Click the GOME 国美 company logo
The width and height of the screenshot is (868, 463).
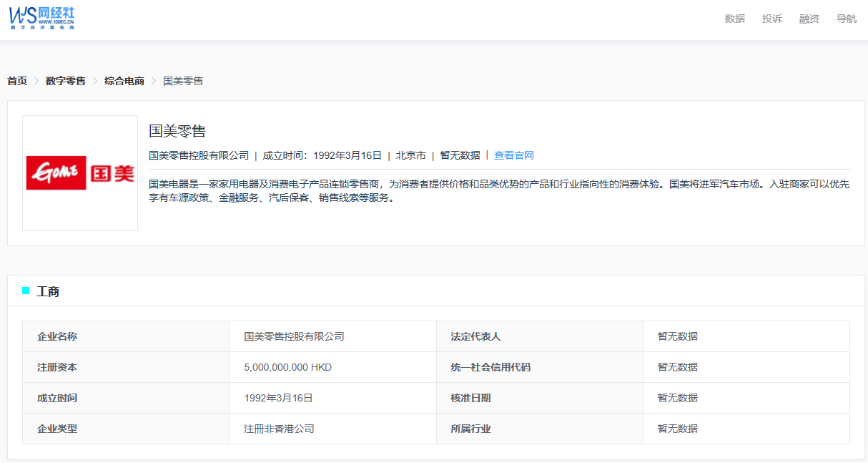(x=80, y=173)
